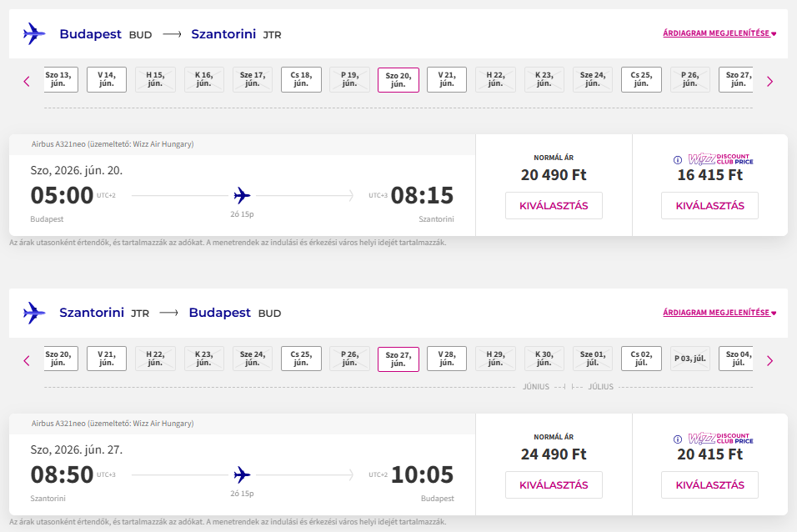The width and height of the screenshot is (797, 532).
Task: Expand Árdiagram megjelenítése for the Budapest–Szantorini flight
Action: pyautogui.click(x=719, y=33)
